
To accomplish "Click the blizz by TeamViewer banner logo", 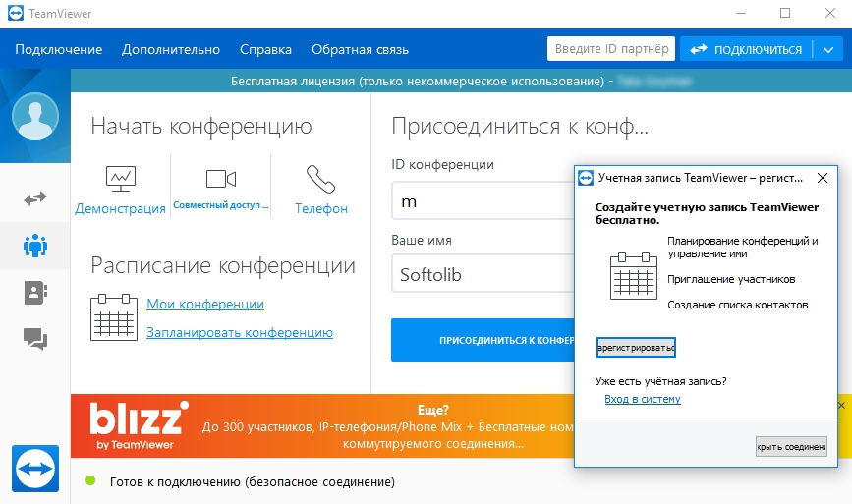I will 140,425.
